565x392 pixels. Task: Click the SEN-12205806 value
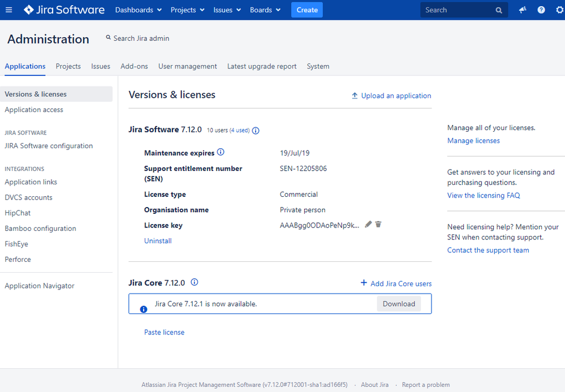(303, 169)
